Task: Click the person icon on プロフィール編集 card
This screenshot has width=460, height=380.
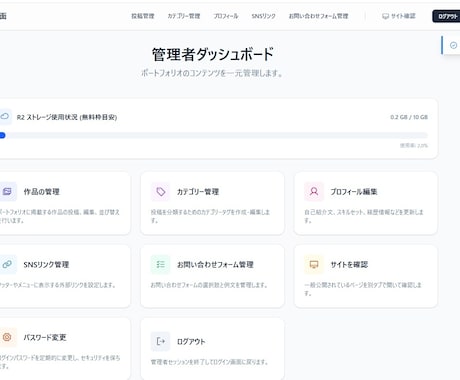Action: (x=314, y=192)
